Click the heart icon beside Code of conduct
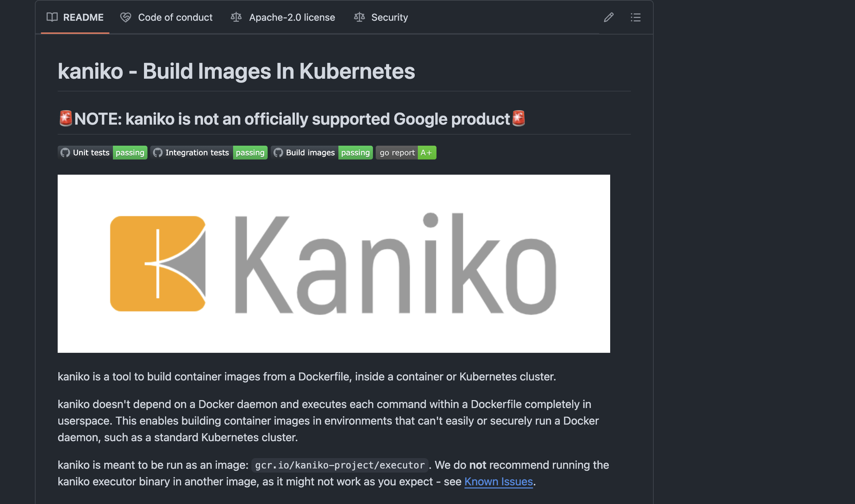The height and width of the screenshot is (504, 855). (125, 17)
